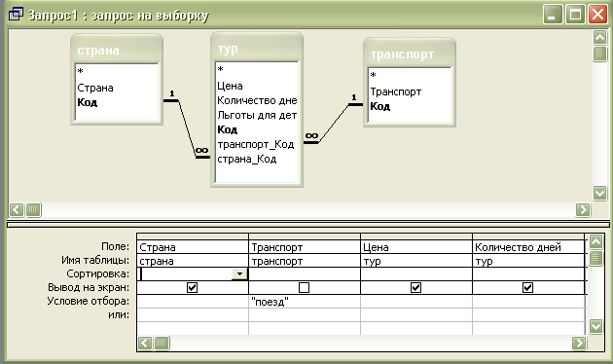This screenshot has height=364, width=613.
Task: Click table name cell тур under Цена
Action: (416, 261)
